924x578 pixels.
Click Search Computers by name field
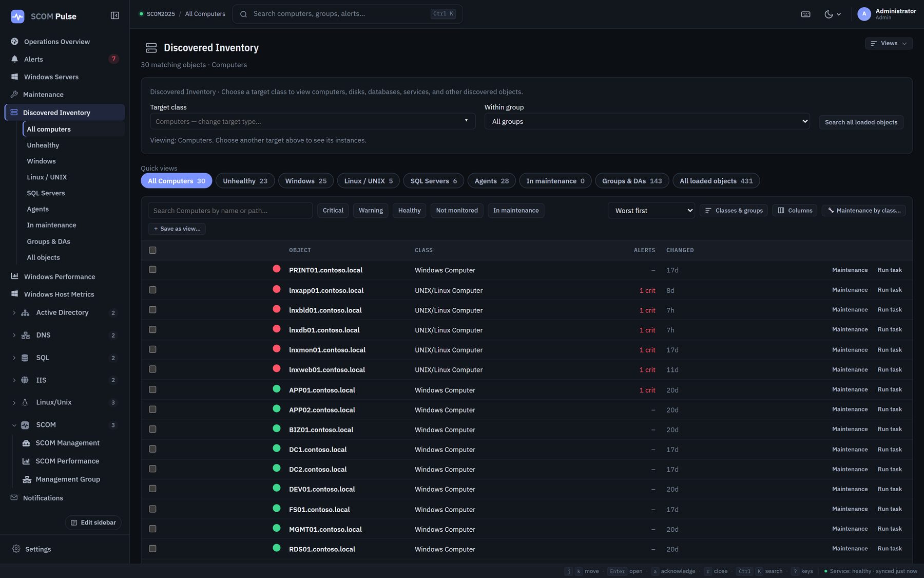[230, 211]
